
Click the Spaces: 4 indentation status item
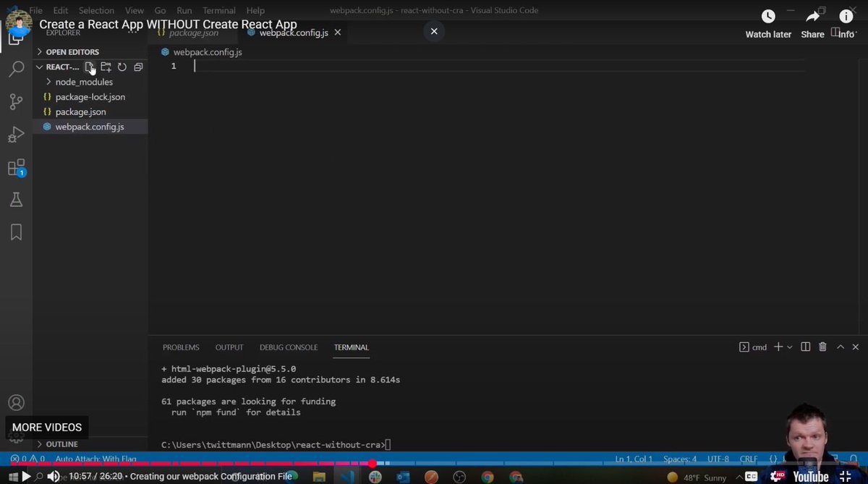click(680, 459)
